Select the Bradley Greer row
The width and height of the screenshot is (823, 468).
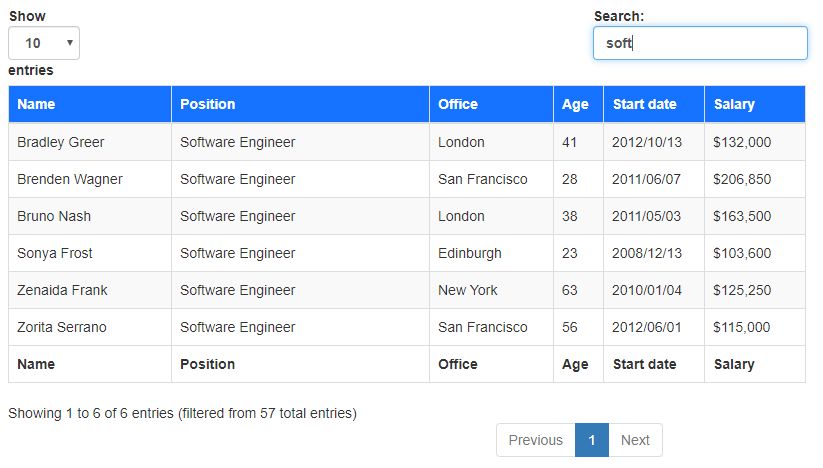click(x=61, y=142)
